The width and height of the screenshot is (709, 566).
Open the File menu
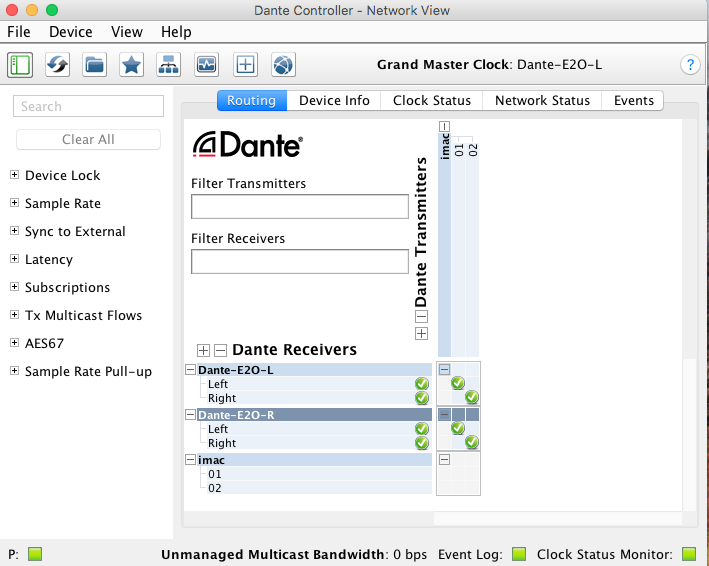pyautogui.click(x=19, y=32)
